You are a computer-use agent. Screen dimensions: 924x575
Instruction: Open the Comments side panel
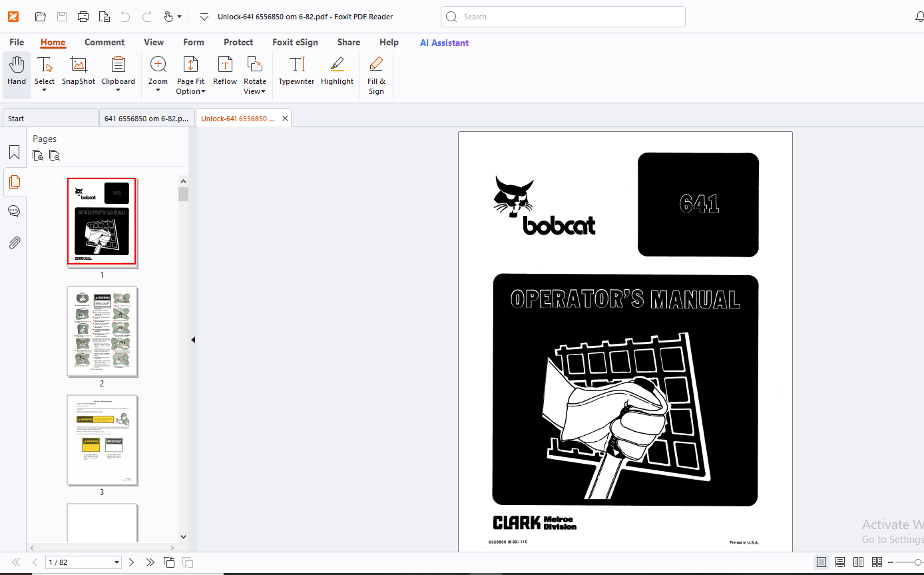pyautogui.click(x=14, y=211)
